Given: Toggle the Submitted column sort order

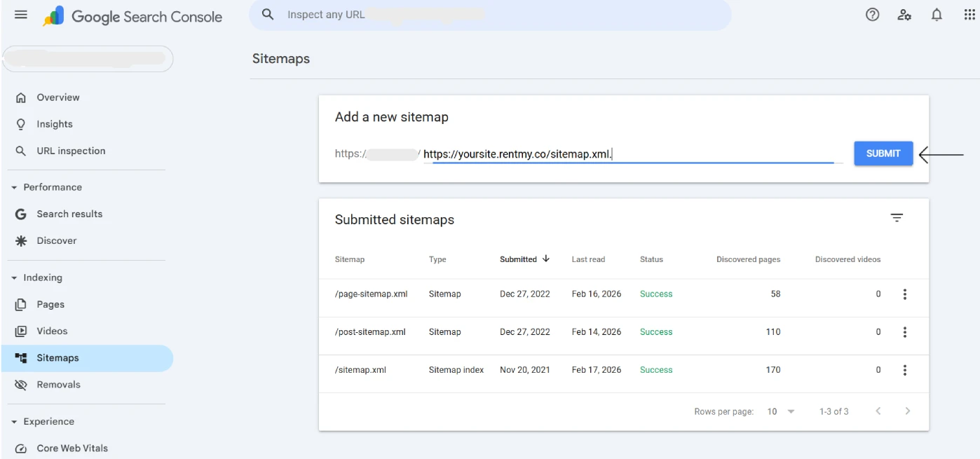Looking at the screenshot, I should pos(524,259).
